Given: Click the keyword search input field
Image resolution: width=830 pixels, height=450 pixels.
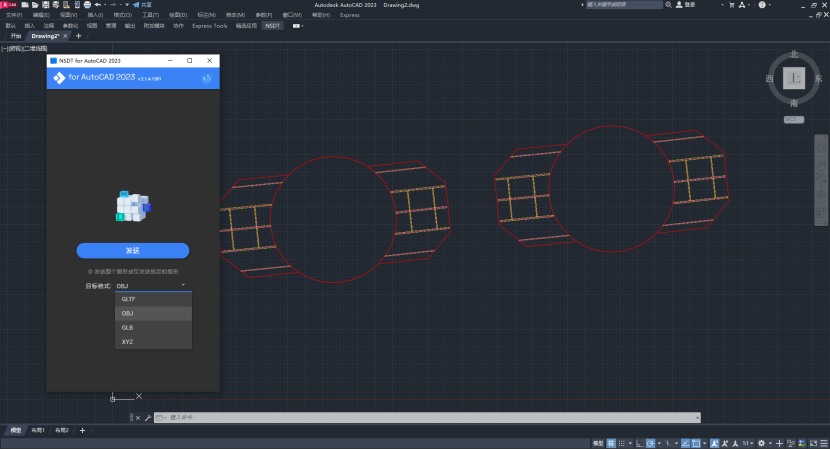Looking at the screenshot, I should tap(624, 5).
